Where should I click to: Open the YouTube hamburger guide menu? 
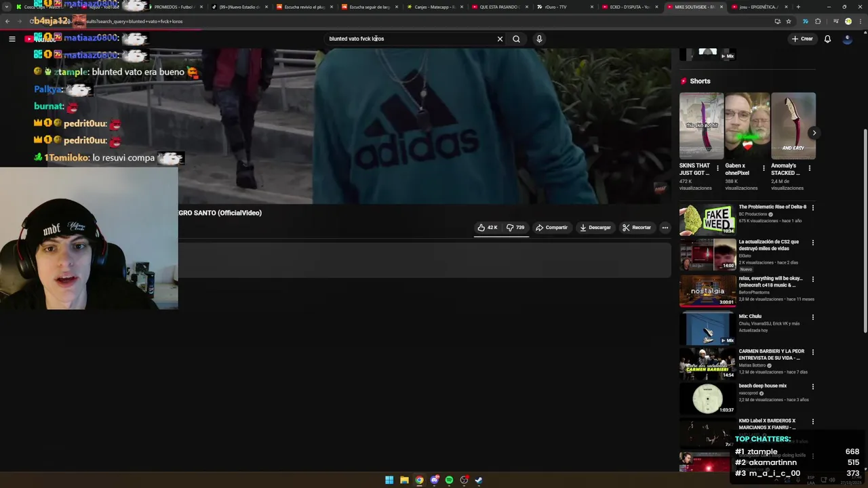point(12,39)
